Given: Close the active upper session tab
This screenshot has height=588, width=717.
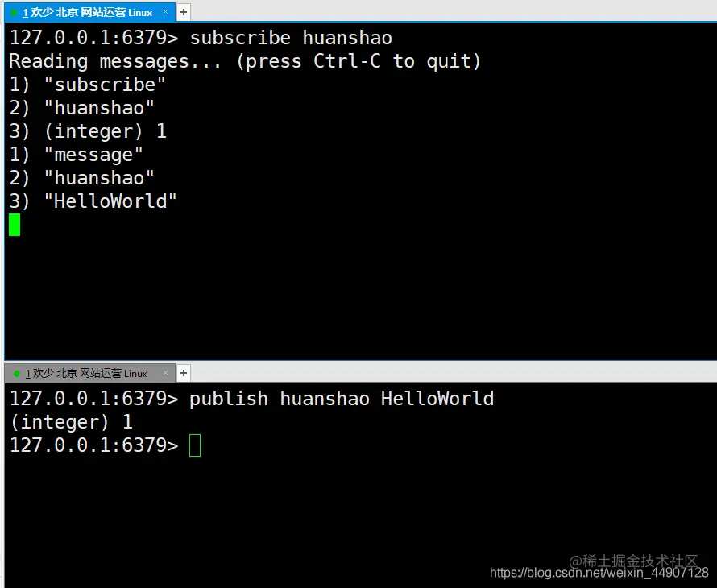Looking at the screenshot, I should click(165, 12).
